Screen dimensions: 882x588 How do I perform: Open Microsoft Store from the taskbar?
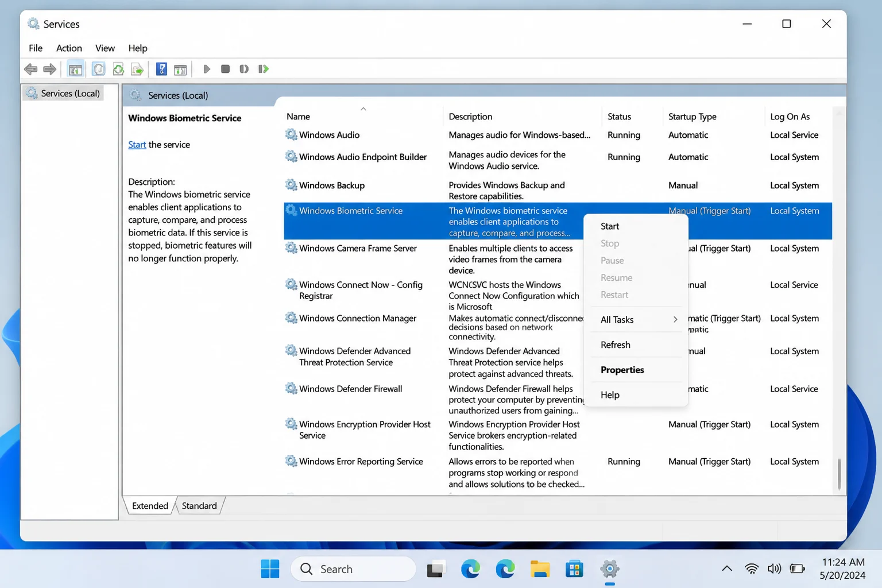pyautogui.click(x=574, y=569)
